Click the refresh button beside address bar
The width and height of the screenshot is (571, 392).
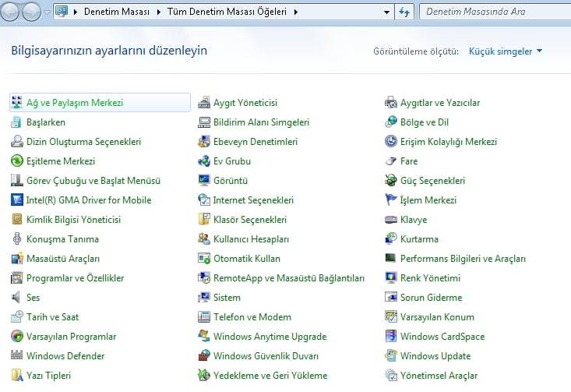pos(404,12)
